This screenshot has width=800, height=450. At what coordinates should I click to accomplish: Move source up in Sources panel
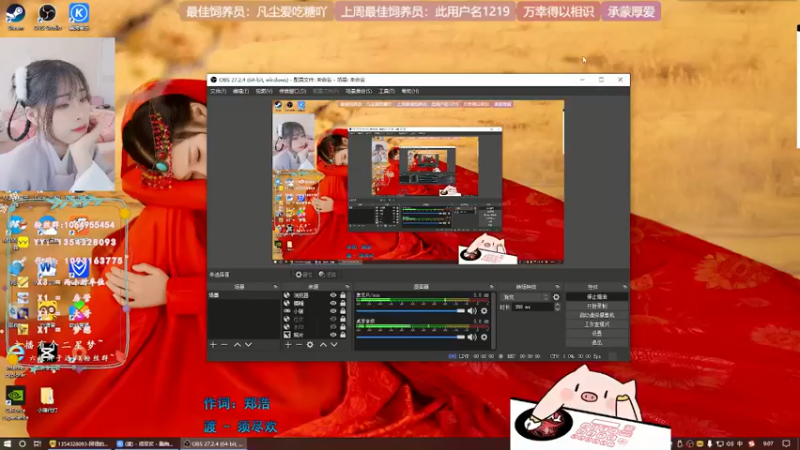click(x=323, y=345)
